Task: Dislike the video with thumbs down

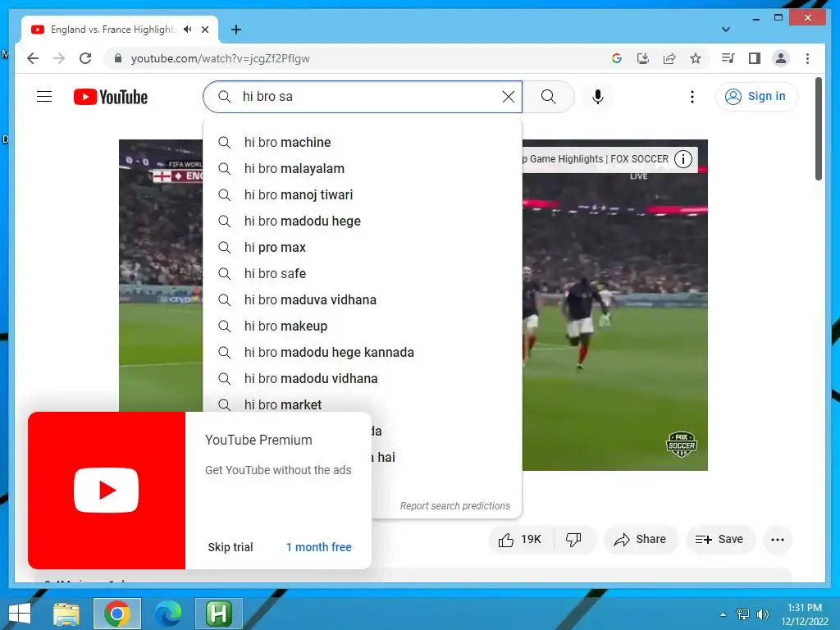Action: [x=573, y=540]
